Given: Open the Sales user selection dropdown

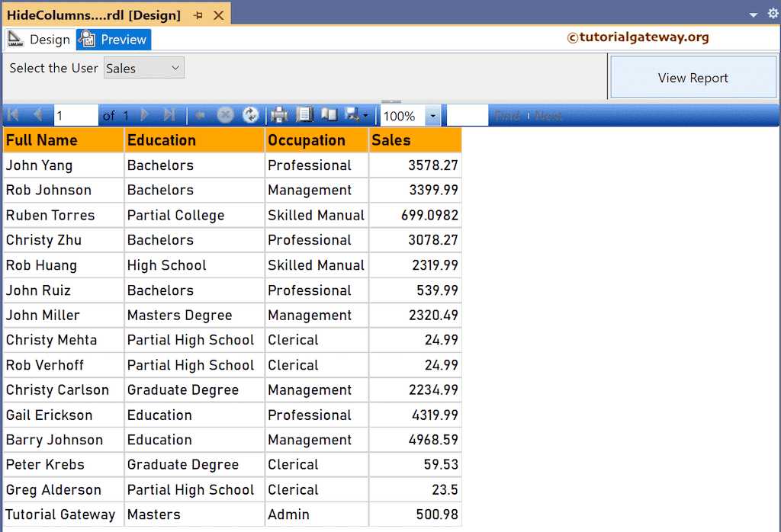Looking at the screenshot, I should pos(143,68).
